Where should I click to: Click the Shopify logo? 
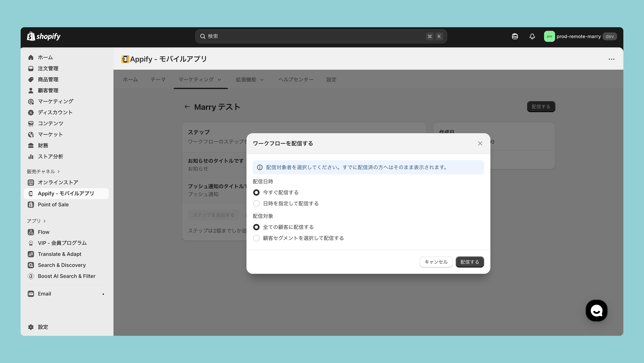point(44,37)
